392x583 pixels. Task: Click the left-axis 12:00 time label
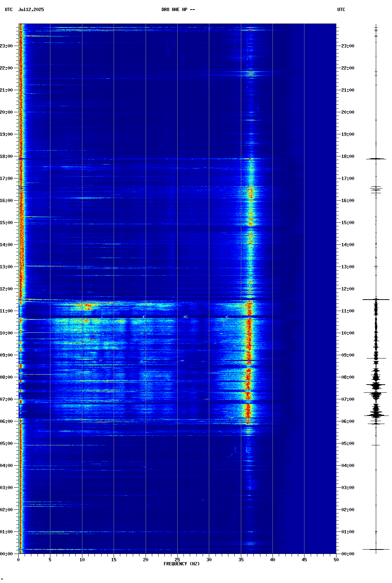(x=6, y=289)
